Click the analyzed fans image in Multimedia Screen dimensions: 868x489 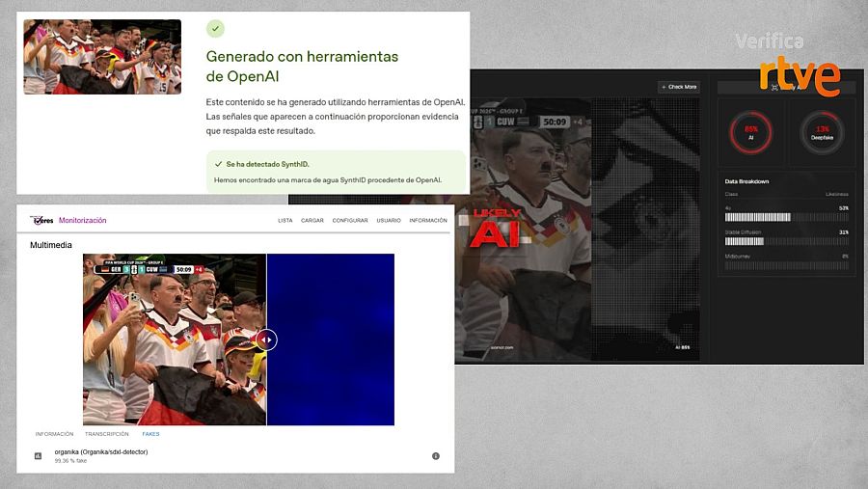point(175,340)
